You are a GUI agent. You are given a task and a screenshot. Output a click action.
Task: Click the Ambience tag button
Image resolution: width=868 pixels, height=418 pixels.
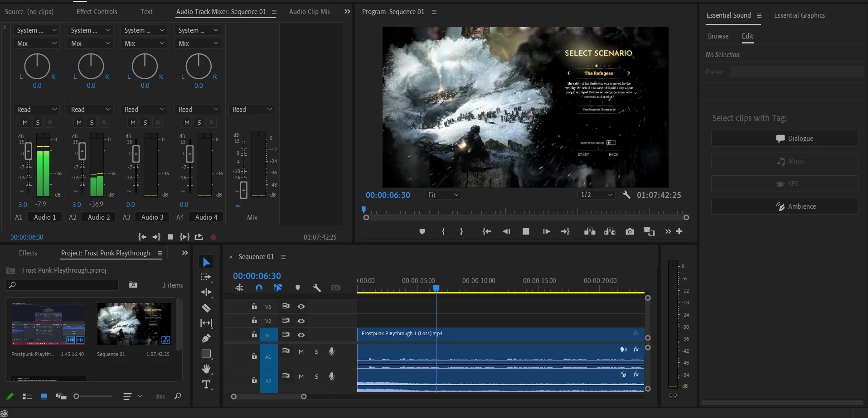tap(785, 207)
